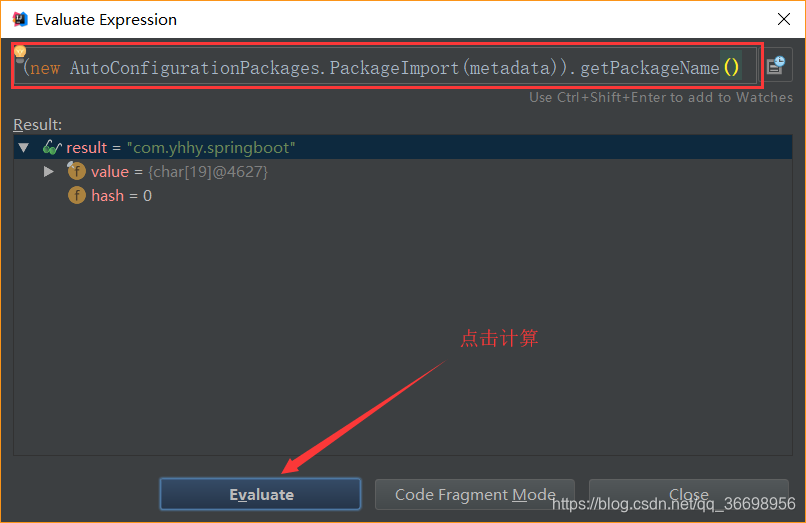Click the lightbulb intention icon
806x523 pixels.
(x=20, y=51)
